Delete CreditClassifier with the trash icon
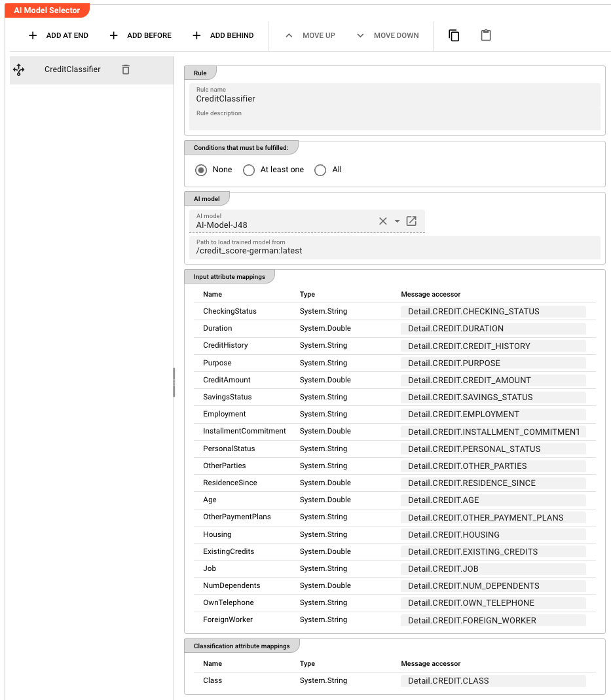This screenshot has height=700, width=611. tap(125, 69)
